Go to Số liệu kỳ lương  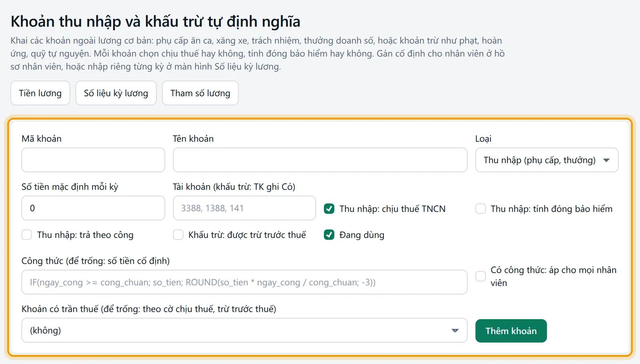(116, 93)
